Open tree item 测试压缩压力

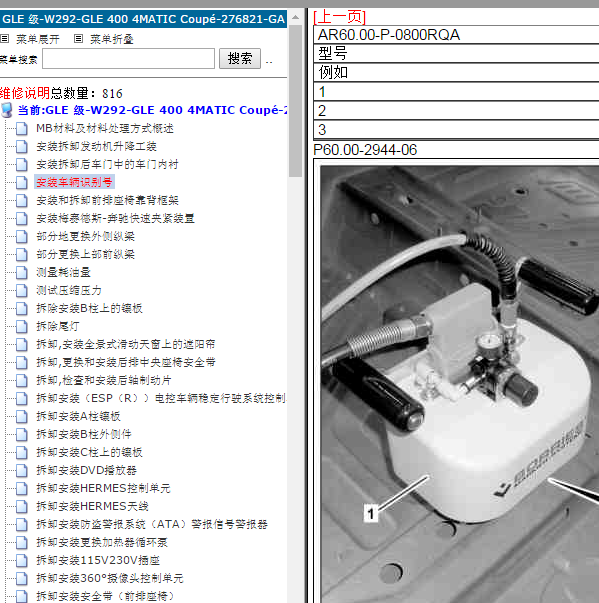[69, 290]
